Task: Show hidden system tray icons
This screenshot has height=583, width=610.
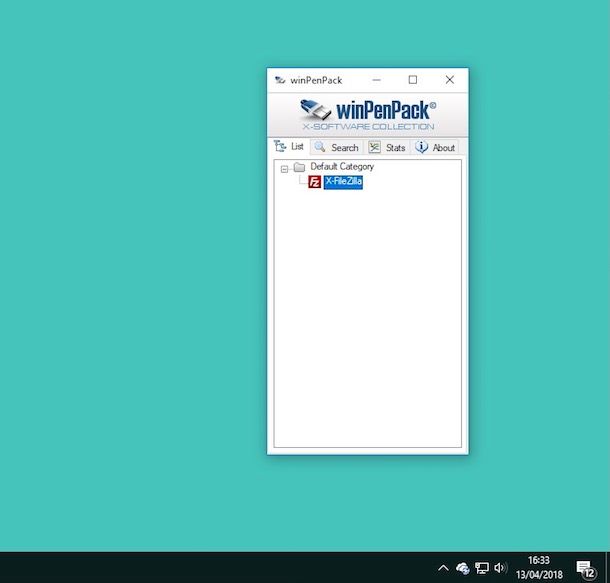Action: point(443,568)
